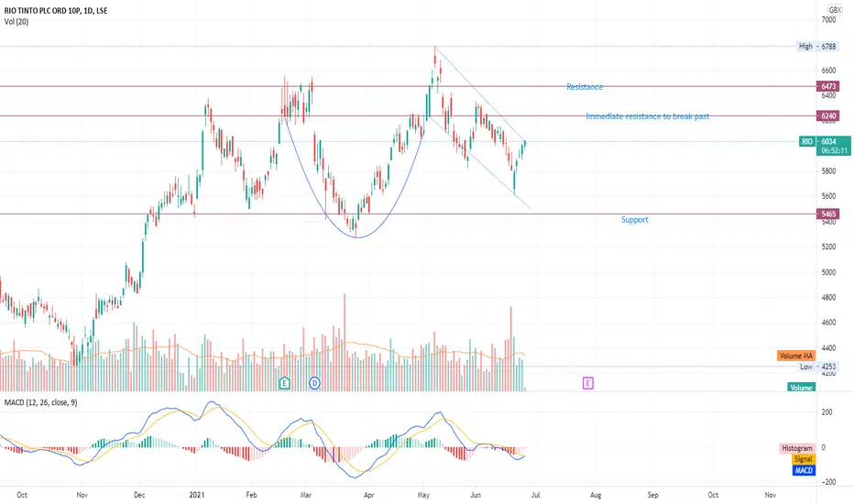
Task: Click 'Immediate resistance to break past' annotation
Action: pyautogui.click(x=648, y=116)
